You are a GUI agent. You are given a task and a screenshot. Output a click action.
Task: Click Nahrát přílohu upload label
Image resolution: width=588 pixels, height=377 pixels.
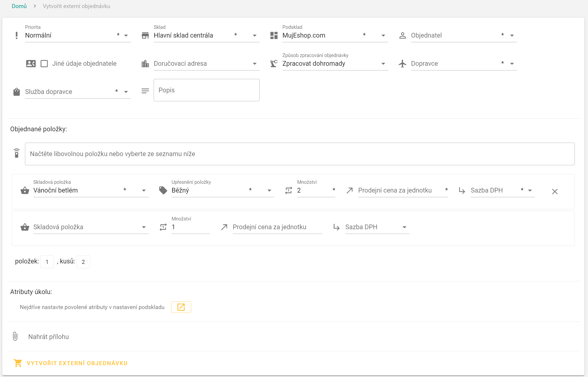[x=48, y=337]
